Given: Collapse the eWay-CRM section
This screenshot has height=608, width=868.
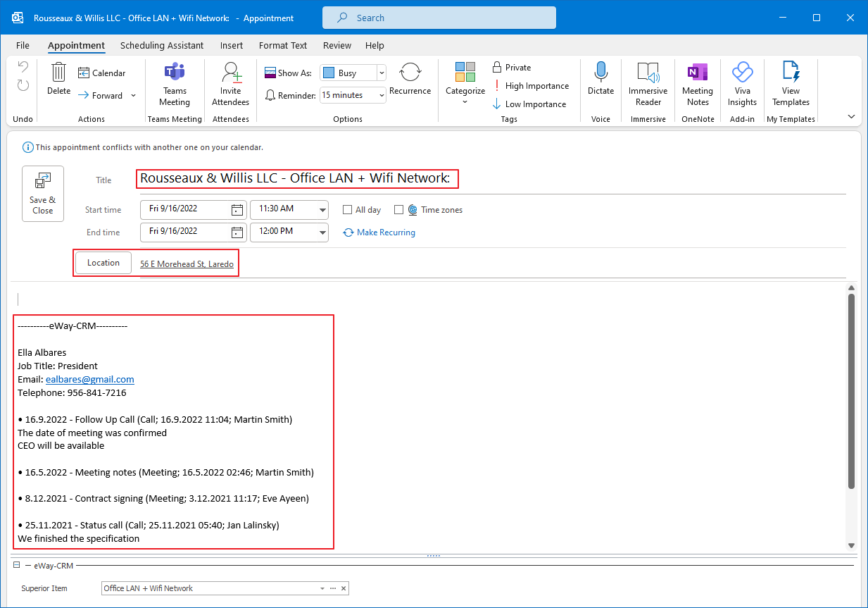Looking at the screenshot, I should click(x=16, y=565).
